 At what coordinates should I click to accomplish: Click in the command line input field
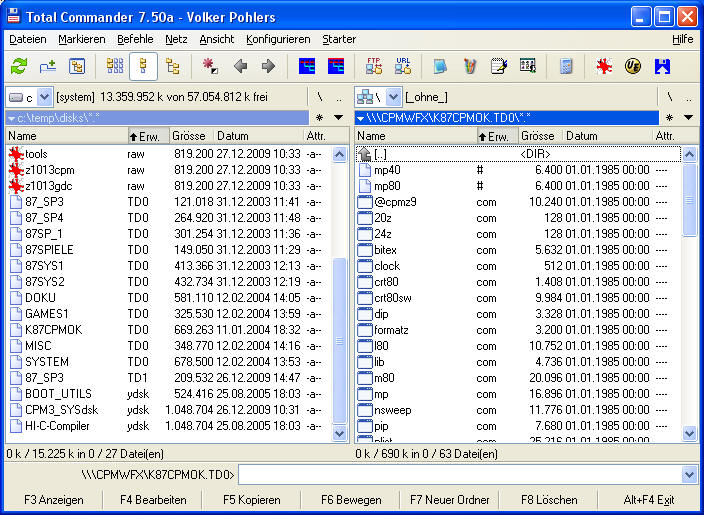click(460, 475)
